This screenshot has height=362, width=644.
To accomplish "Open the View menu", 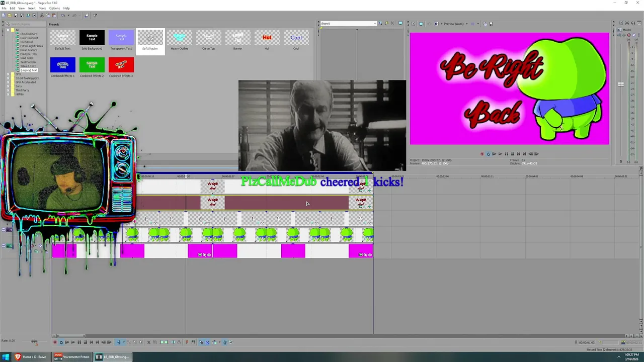I will pyautogui.click(x=22, y=8).
